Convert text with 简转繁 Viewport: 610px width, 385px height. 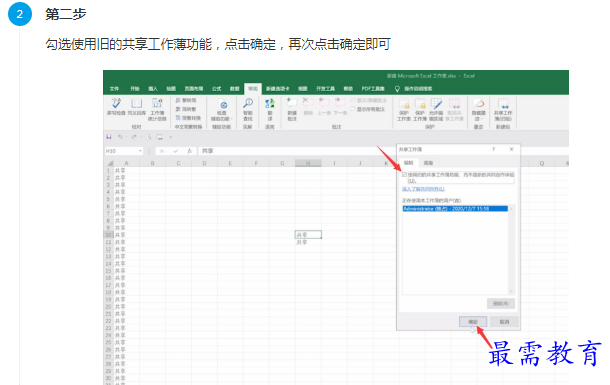[x=186, y=109]
